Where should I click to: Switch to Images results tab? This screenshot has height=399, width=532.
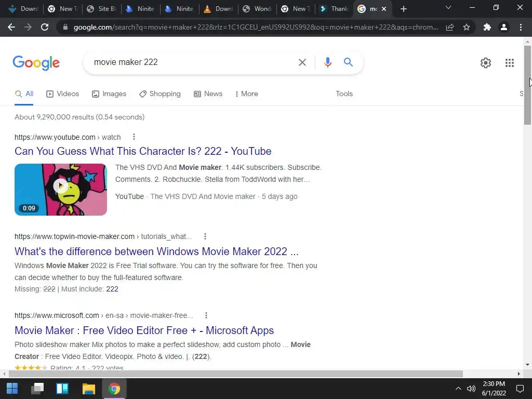point(109,94)
